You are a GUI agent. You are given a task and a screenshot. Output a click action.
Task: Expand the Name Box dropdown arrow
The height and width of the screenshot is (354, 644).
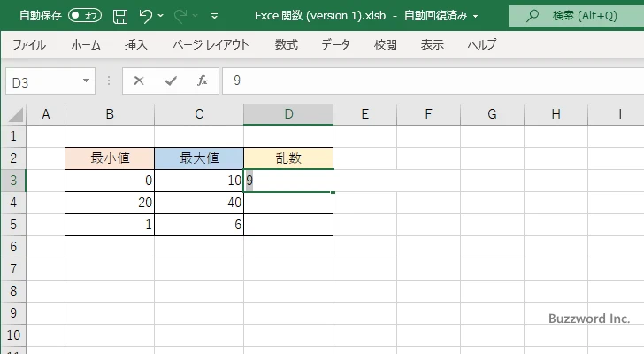pyautogui.click(x=87, y=81)
